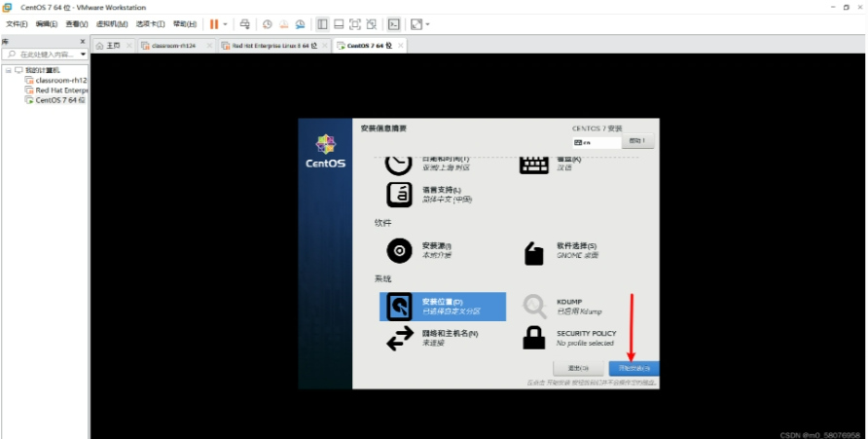Click the keyboard layout cn indicator field
This screenshot has height=439, width=868.
[597, 142]
